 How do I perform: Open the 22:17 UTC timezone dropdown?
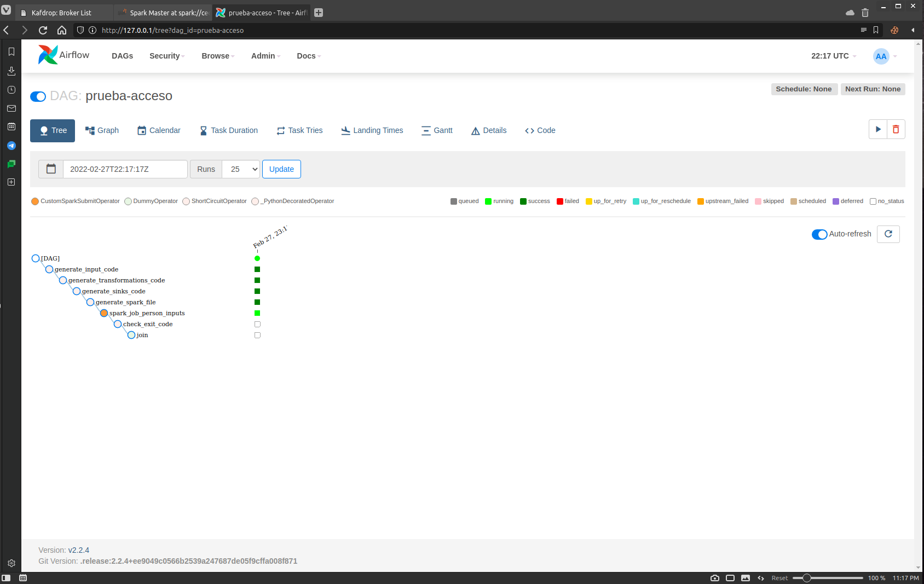point(834,56)
